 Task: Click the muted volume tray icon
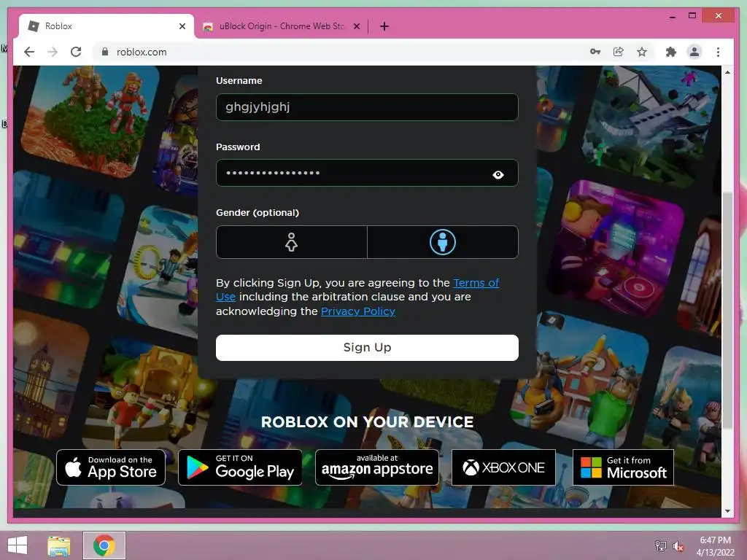(678, 545)
